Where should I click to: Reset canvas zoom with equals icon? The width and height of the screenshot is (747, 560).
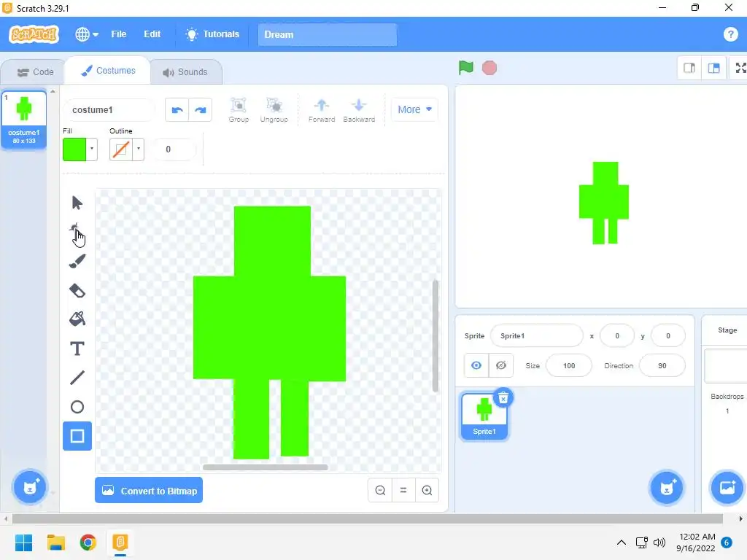403,490
